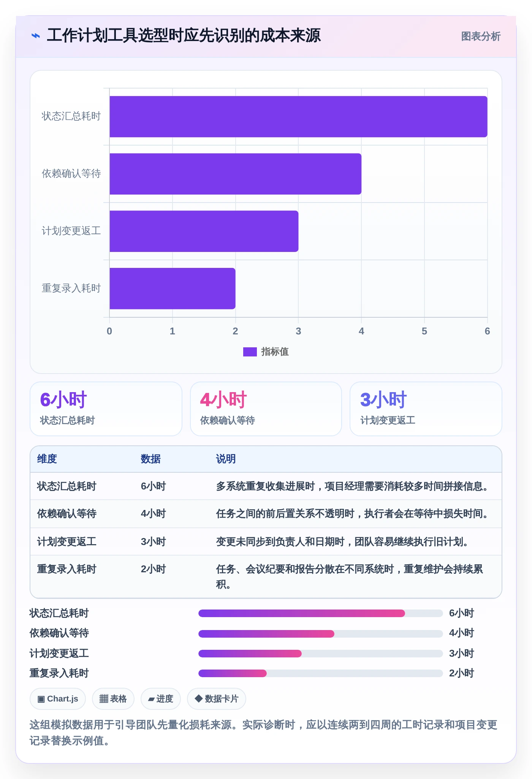Click the 指标值 legend label
This screenshot has height=779, width=532.
click(x=275, y=352)
